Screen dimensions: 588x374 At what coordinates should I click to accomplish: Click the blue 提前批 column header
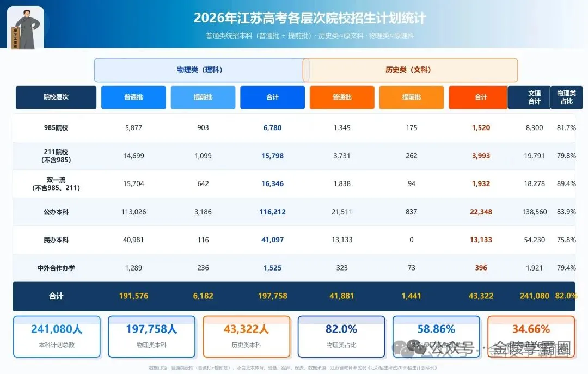203,97
